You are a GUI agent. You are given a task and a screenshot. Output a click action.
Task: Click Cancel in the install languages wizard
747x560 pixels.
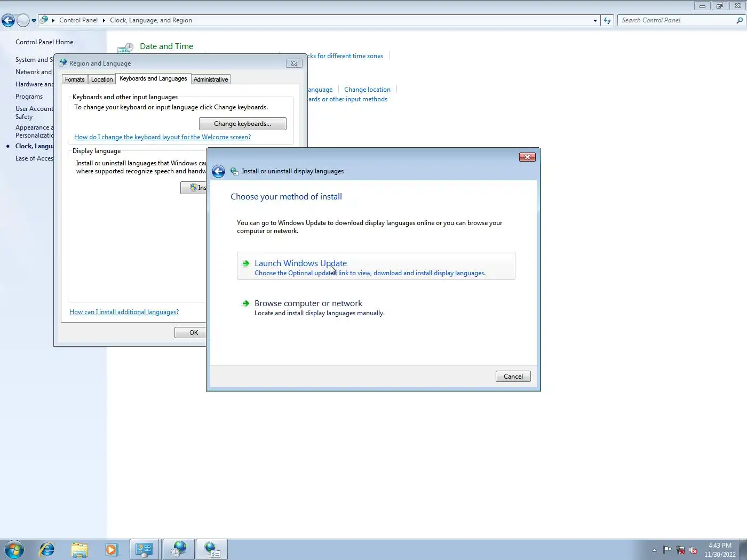click(513, 377)
